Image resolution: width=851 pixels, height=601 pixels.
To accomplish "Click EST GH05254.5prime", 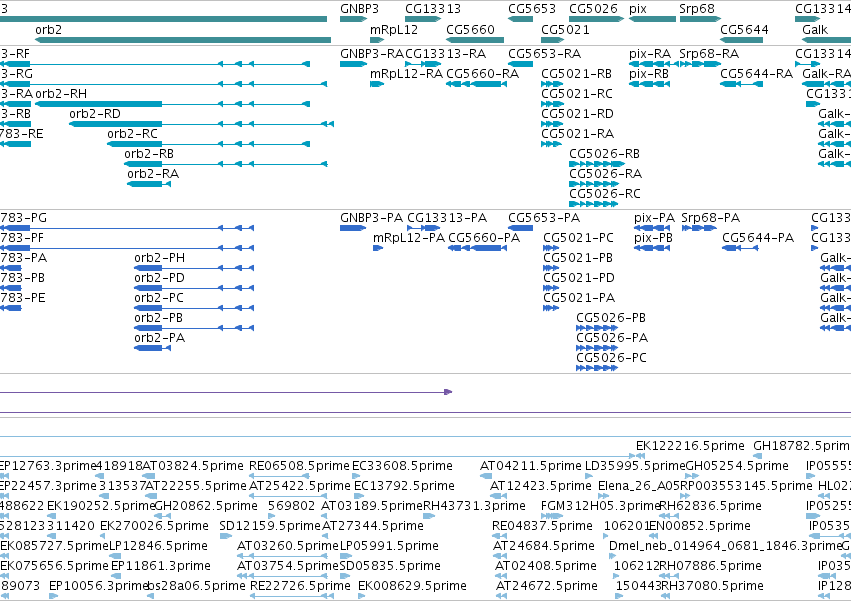I will pyautogui.click(x=736, y=466).
